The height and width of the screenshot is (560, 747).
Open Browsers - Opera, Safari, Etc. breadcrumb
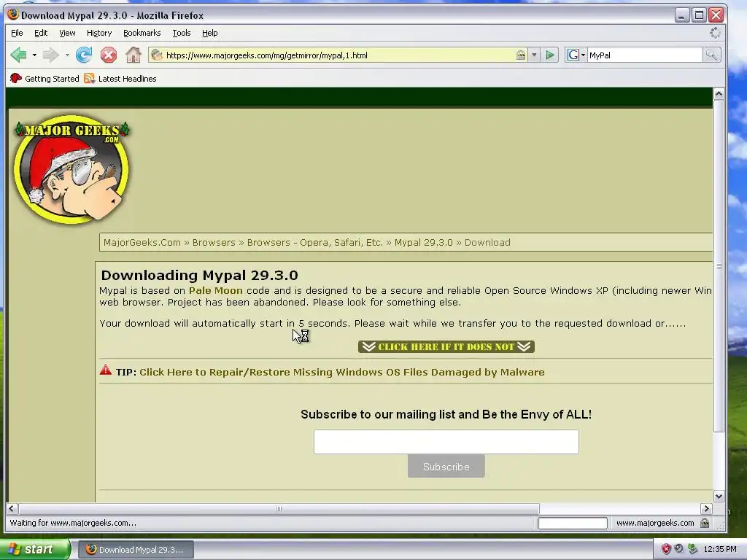315,242
